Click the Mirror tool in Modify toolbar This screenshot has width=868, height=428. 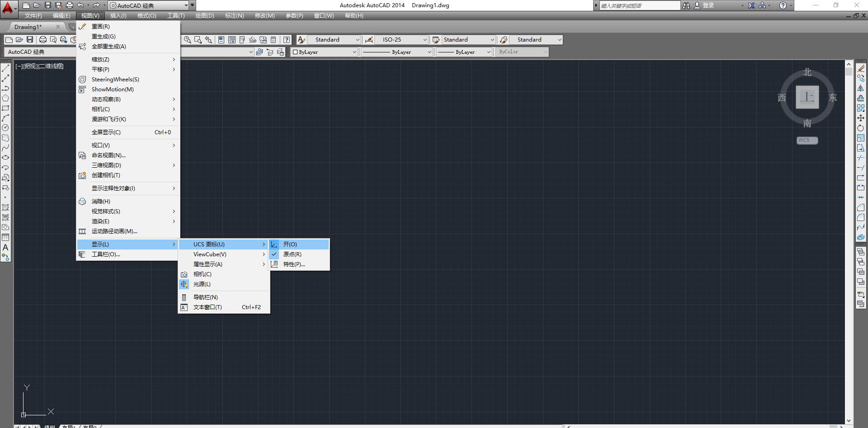click(x=861, y=88)
